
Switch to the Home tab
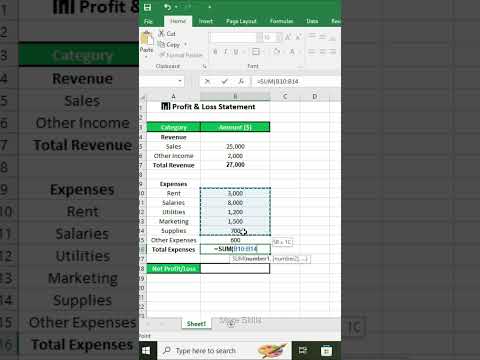(x=178, y=21)
